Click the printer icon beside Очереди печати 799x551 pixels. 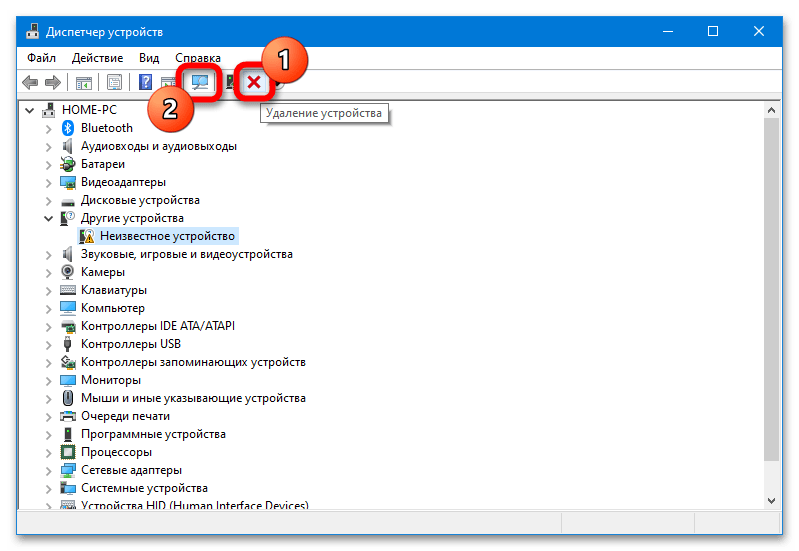point(68,416)
